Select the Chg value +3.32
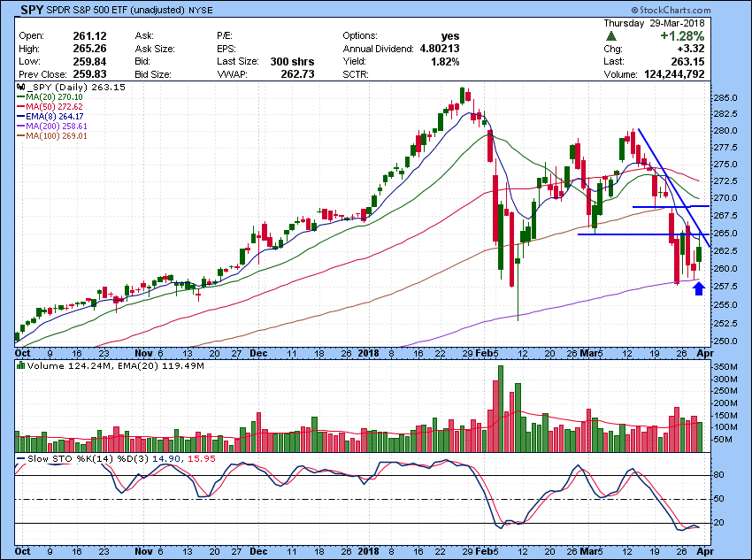 691,49
